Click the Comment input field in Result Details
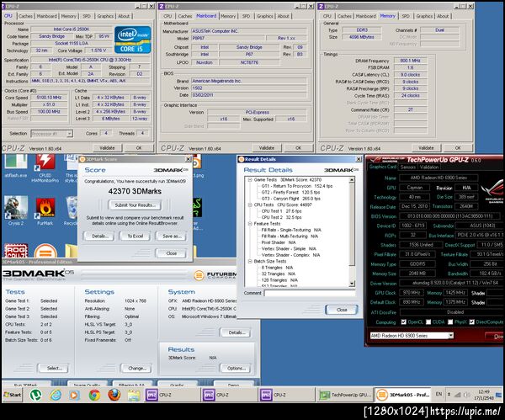The width and height of the screenshot is (505, 420). point(310,293)
